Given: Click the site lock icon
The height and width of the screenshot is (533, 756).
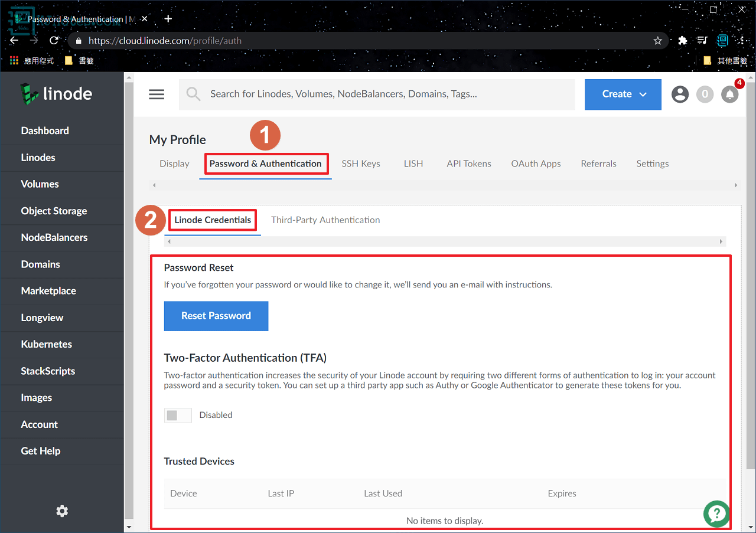Looking at the screenshot, I should coord(78,41).
